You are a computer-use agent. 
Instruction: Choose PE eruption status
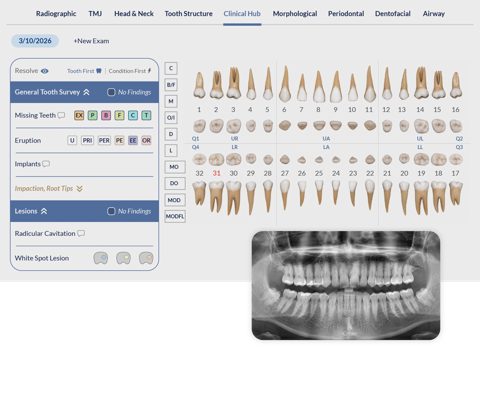coord(119,140)
